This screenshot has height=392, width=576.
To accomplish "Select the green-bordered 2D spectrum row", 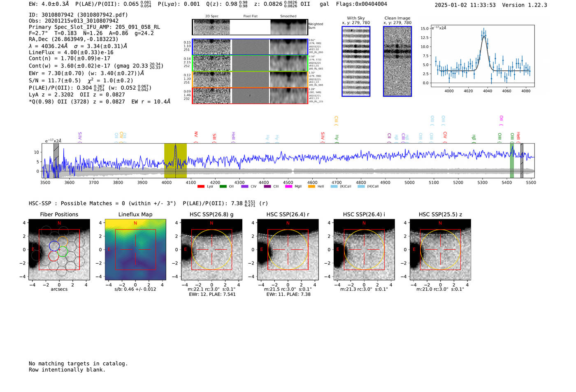I will click(250, 63).
